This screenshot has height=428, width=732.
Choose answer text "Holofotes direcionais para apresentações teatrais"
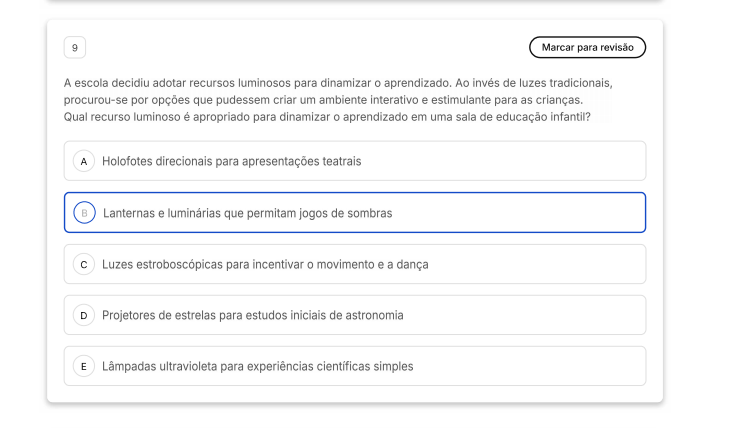(231, 161)
